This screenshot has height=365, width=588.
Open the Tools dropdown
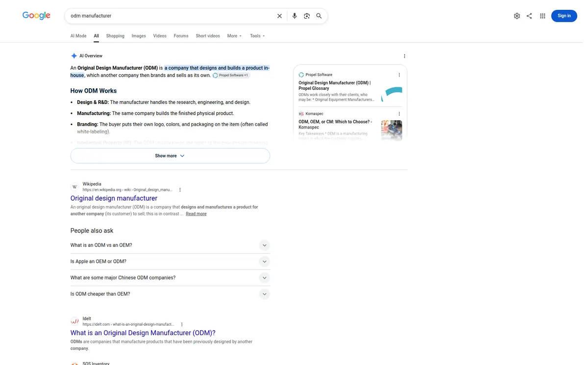coord(257,36)
